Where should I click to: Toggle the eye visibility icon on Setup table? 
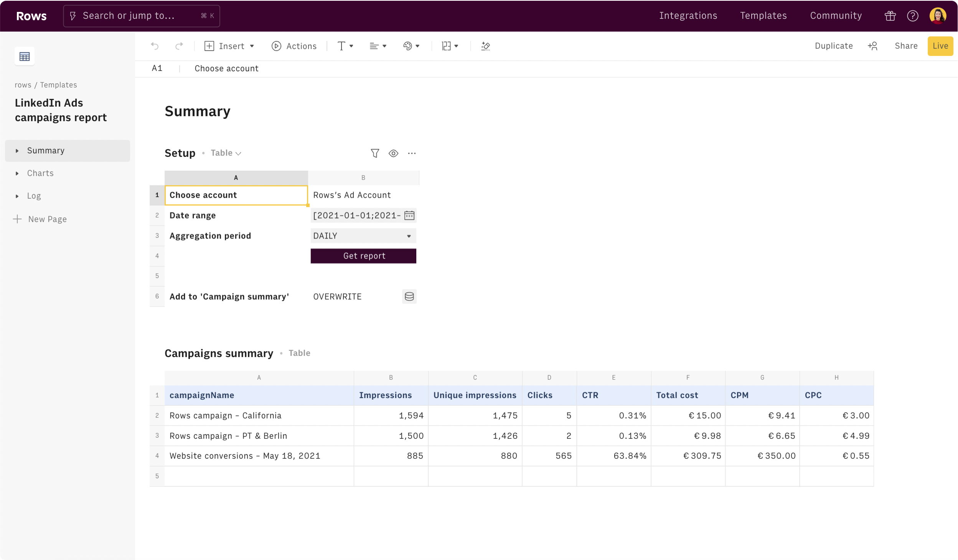tap(393, 153)
